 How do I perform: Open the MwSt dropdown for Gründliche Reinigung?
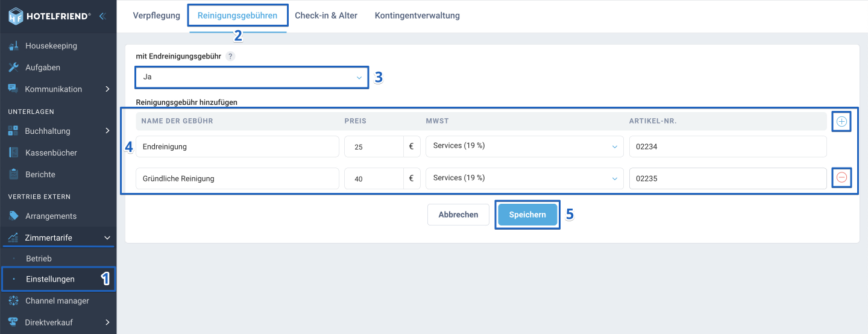524,178
